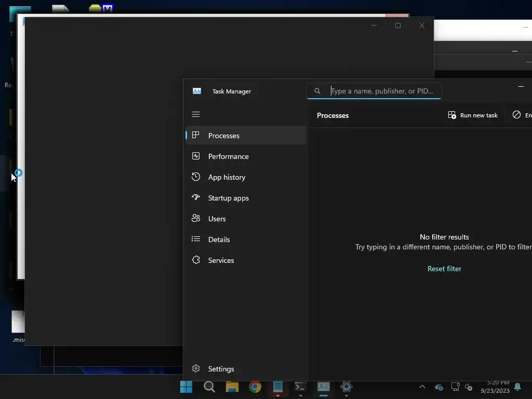Click the OneDrive cloud tray icon

pos(438,387)
